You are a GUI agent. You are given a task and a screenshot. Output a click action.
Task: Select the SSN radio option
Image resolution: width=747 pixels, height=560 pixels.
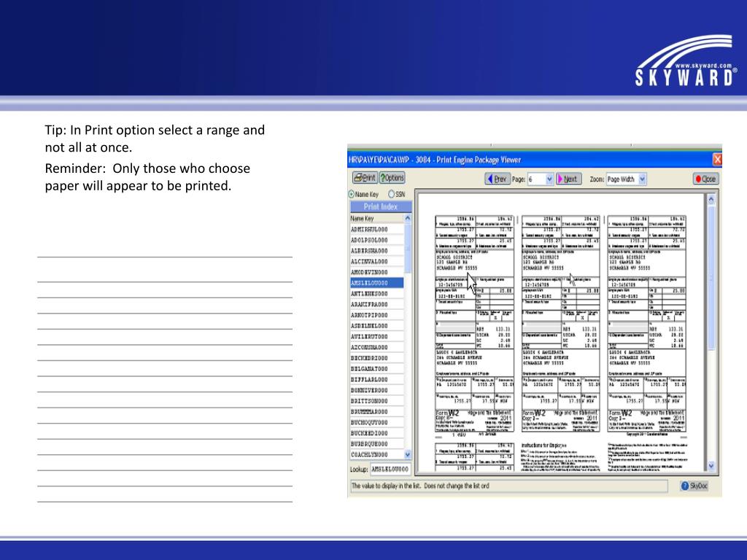coord(391,194)
